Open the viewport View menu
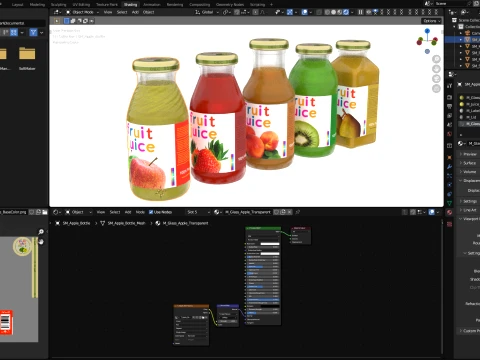Screen dimensions: 480x360 pyautogui.click(x=108, y=12)
